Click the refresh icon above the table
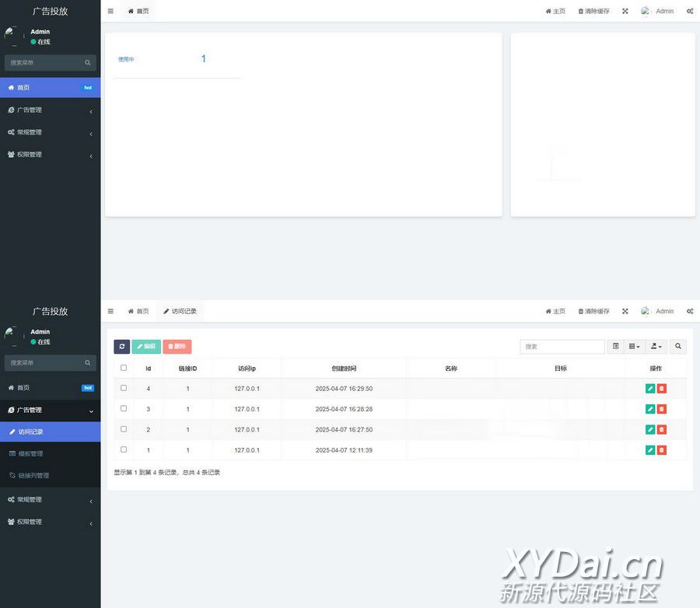 (122, 346)
